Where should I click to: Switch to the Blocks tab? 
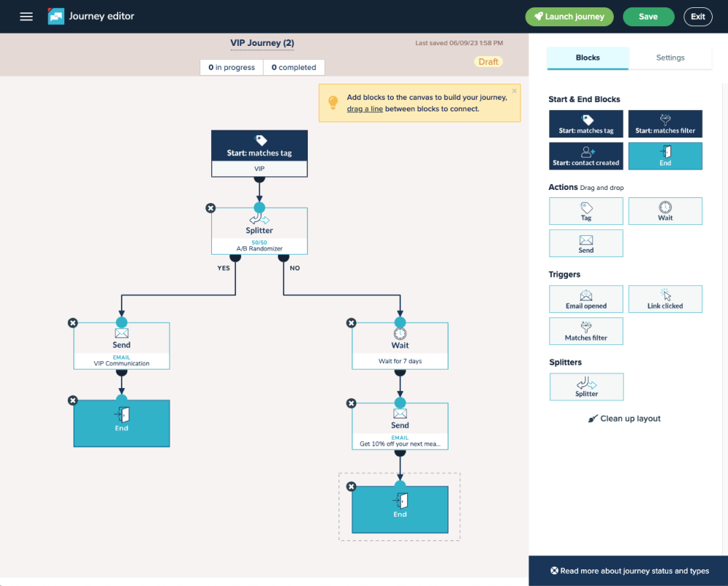(x=587, y=58)
